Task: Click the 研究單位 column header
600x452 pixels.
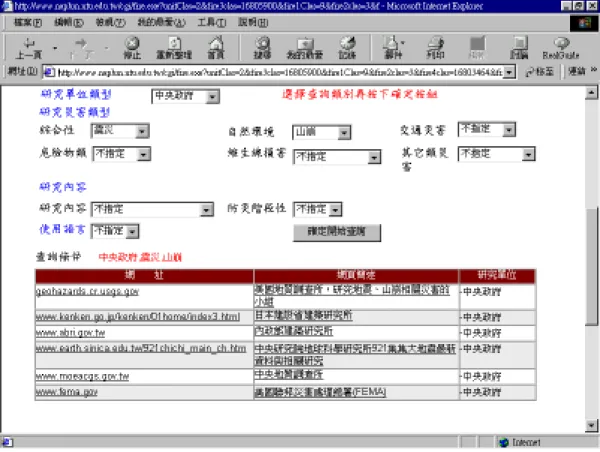Action: (497, 275)
